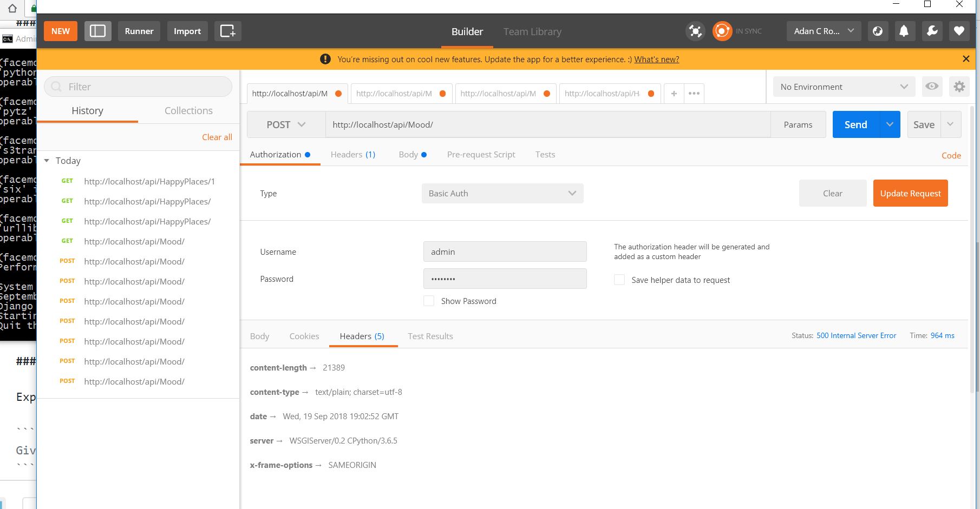Open the Test Results tab

430,336
